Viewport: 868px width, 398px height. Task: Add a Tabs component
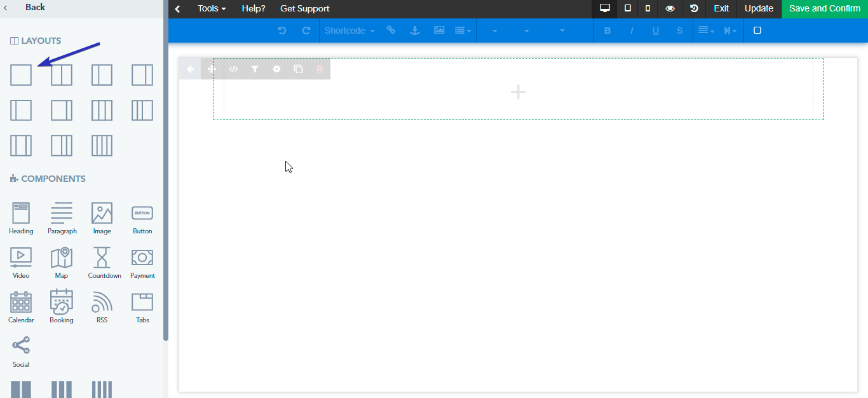tap(142, 307)
